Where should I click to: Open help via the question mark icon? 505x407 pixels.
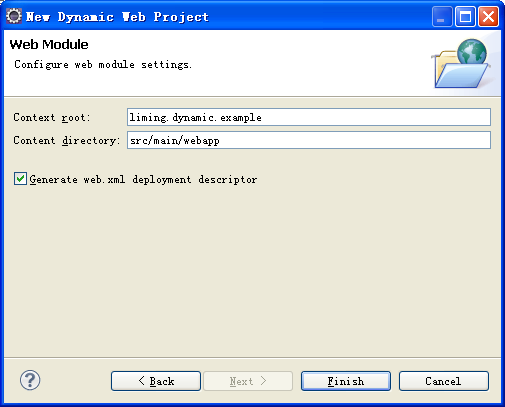point(30,380)
